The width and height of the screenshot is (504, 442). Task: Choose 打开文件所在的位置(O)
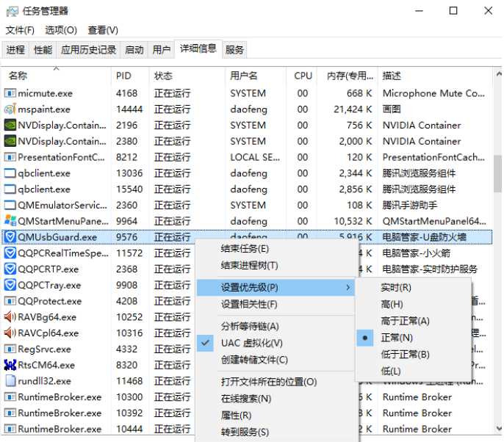point(276,382)
